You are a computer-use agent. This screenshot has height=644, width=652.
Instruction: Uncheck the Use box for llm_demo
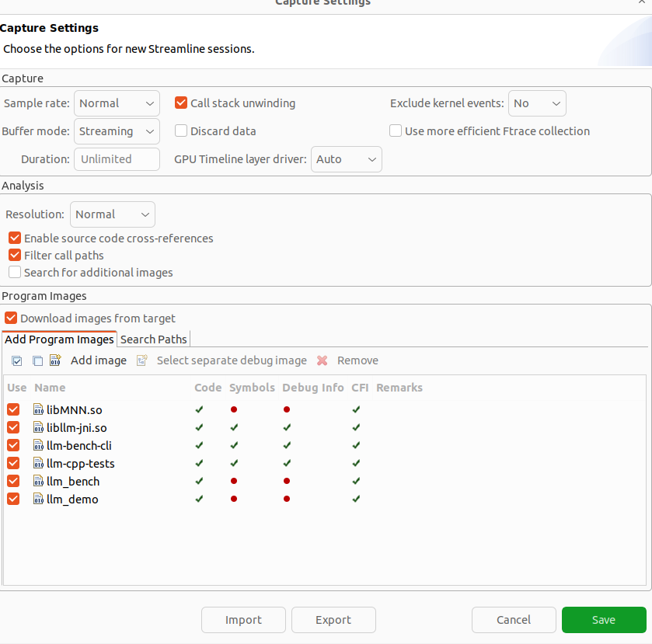[13, 499]
